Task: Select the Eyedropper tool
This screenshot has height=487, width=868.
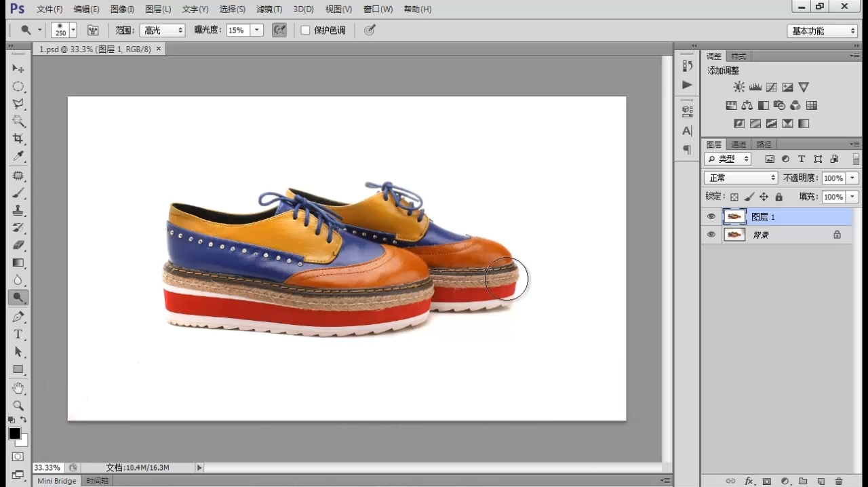Action: point(18,157)
